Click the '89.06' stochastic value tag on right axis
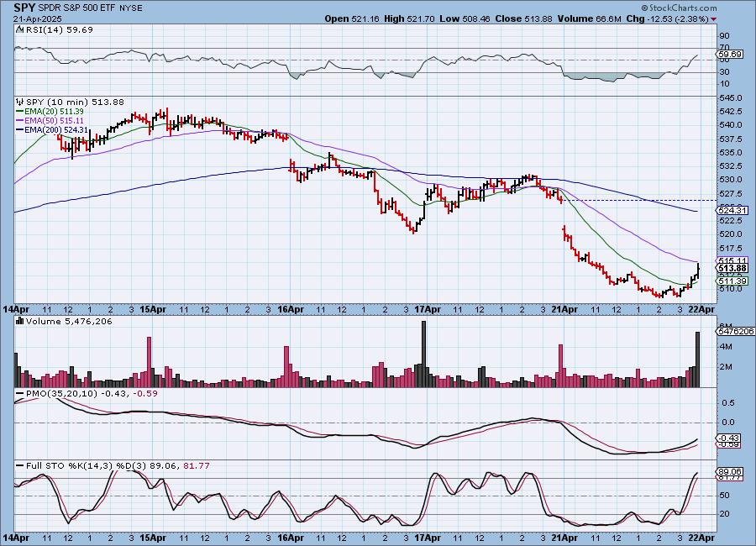The image size is (756, 546). 729,472
